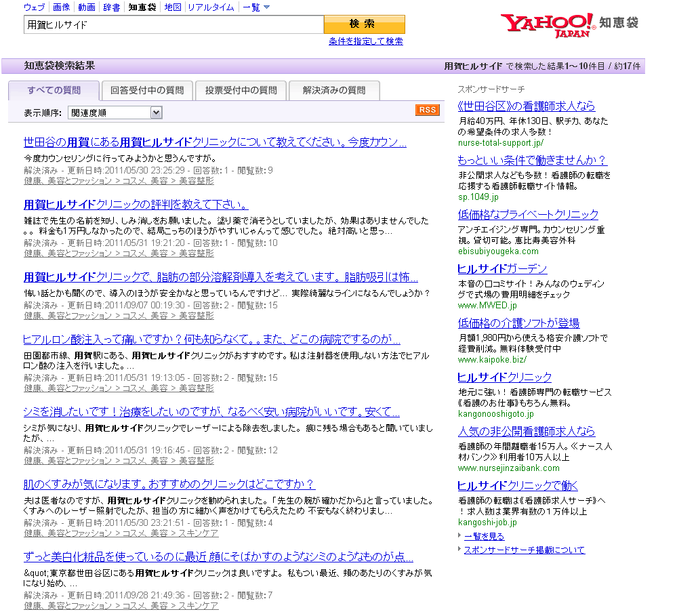Screen dimensions: 677x616
Task: Open category link under the first result
Action: (x=119, y=181)
